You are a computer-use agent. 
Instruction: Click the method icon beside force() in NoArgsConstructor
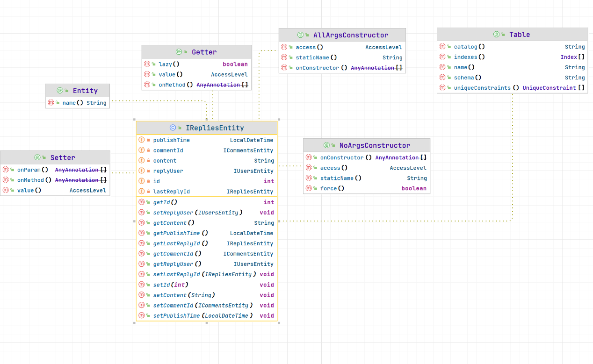pyautogui.click(x=308, y=188)
